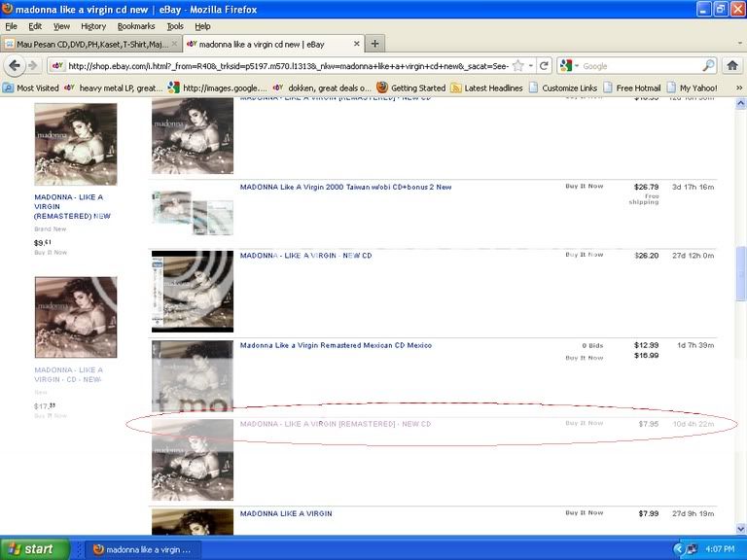Open the Remastered Mexican CD Mexico listing
This screenshot has width=747, height=560.
[336, 345]
